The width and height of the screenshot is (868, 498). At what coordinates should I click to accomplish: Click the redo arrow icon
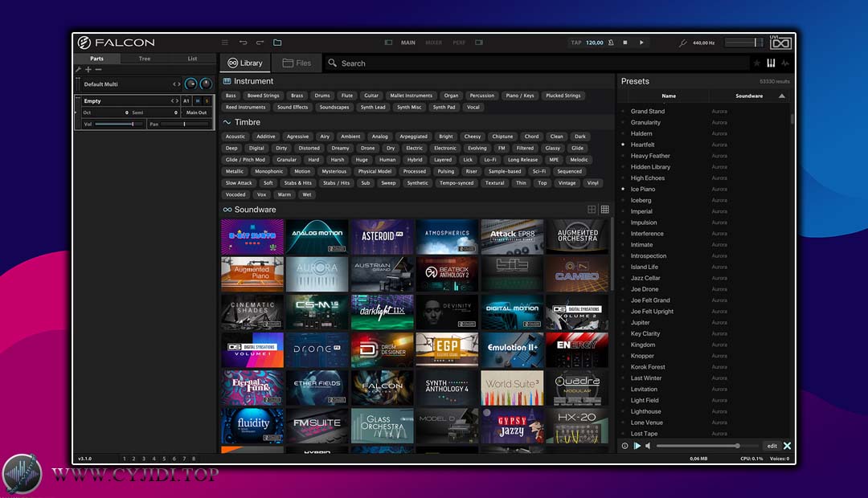[x=260, y=43]
